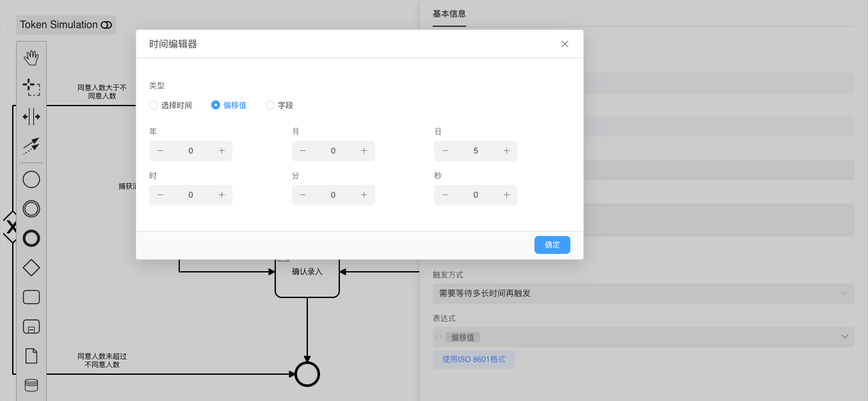
Task: Select the 字段 radio option
Action: click(x=270, y=106)
